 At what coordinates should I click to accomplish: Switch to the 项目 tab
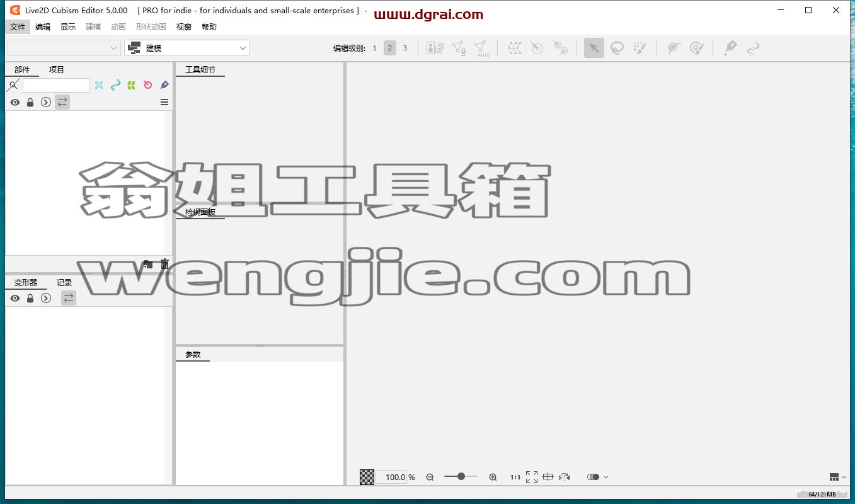tap(57, 69)
